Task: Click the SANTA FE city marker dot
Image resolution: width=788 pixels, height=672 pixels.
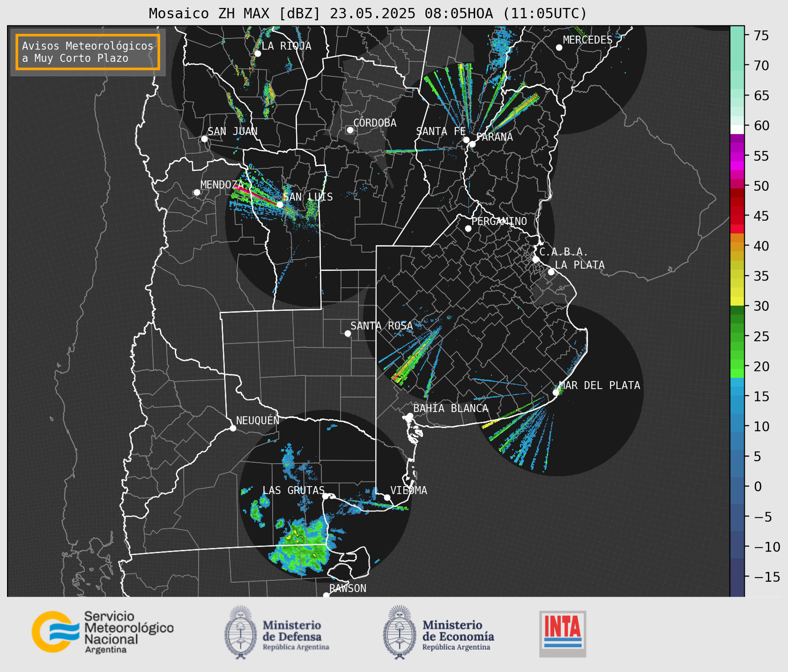Action: [x=466, y=140]
